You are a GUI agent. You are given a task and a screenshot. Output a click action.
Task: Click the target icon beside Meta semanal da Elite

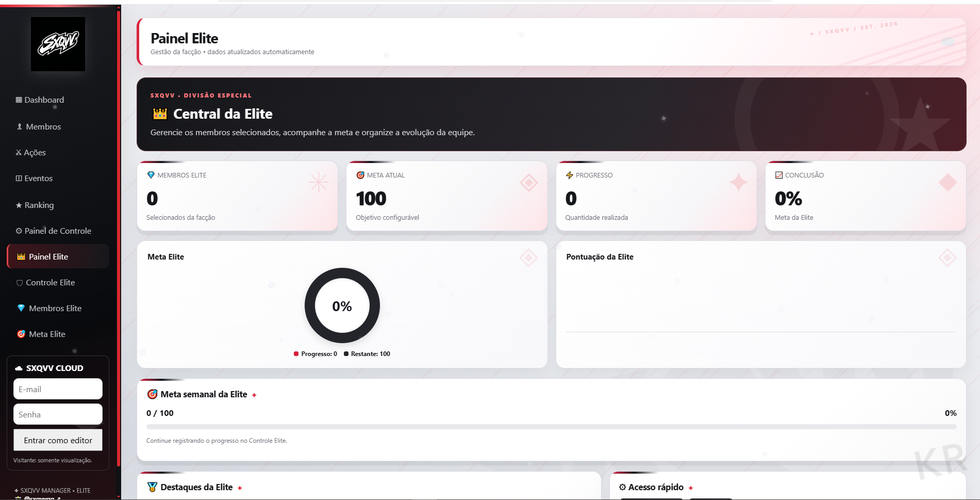click(152, 394)
